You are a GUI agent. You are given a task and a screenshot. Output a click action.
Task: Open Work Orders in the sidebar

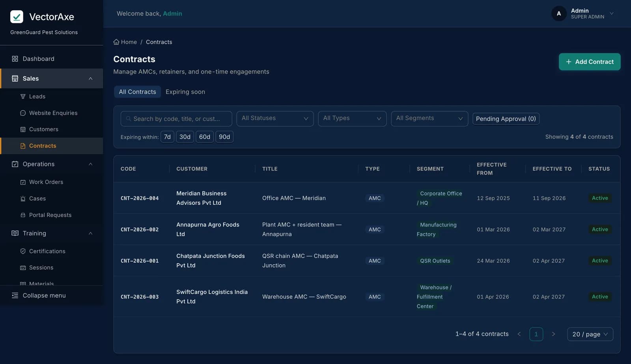51,182
